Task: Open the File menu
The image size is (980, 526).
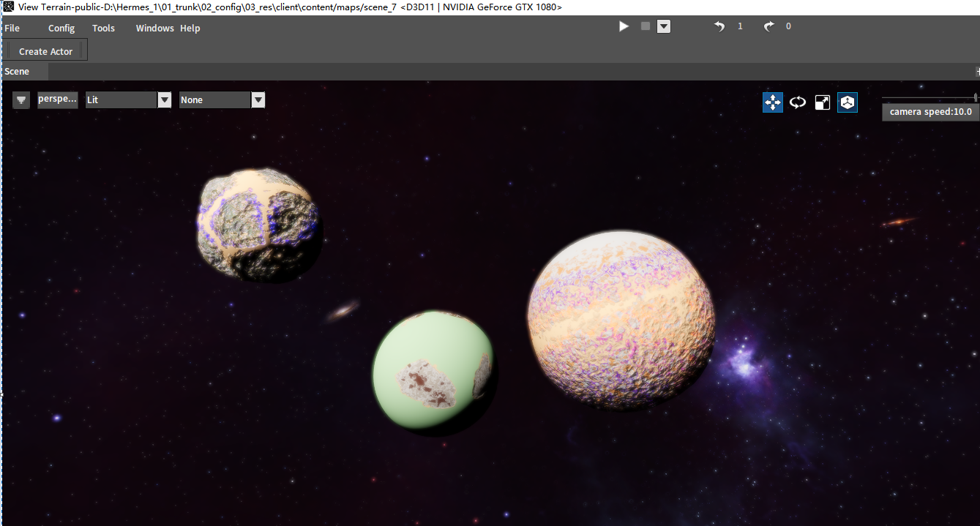Action: point(12,29)
